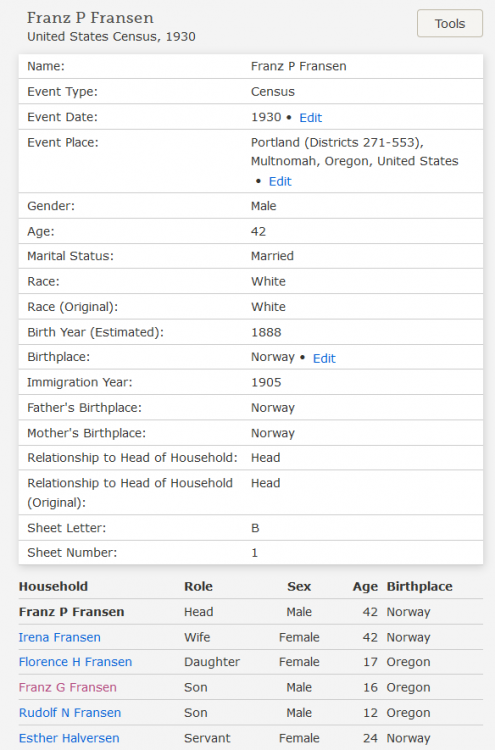Image resolution: width=495 pixels, height=750 pixels.
Task: Click the Role column header
Action: (198, 586)
